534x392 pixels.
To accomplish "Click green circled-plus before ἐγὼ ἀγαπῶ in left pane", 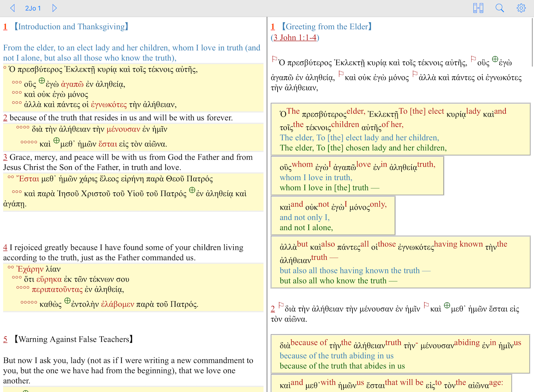I will pos(42,81).
